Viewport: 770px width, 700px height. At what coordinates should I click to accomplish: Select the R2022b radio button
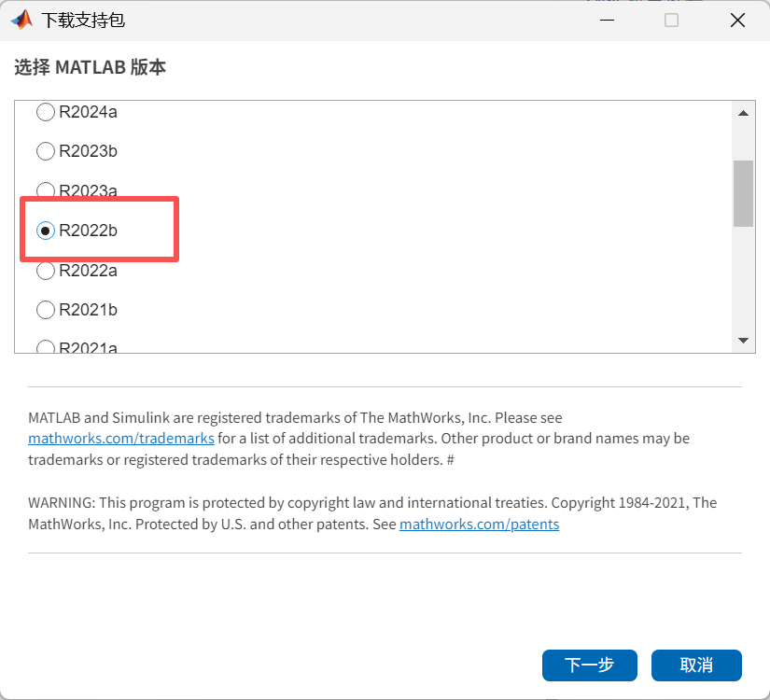point(46,231)
